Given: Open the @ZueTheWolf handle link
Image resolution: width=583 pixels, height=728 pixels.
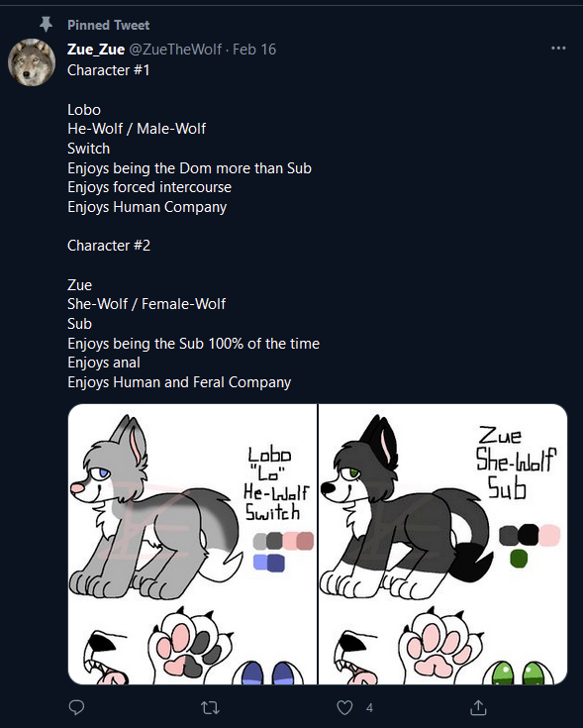Looking at the screenshot, I should (x=175, y=50).
